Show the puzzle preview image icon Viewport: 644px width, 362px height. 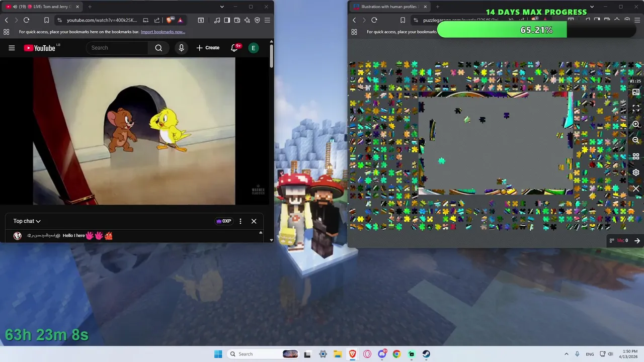[x=636, y=93]
